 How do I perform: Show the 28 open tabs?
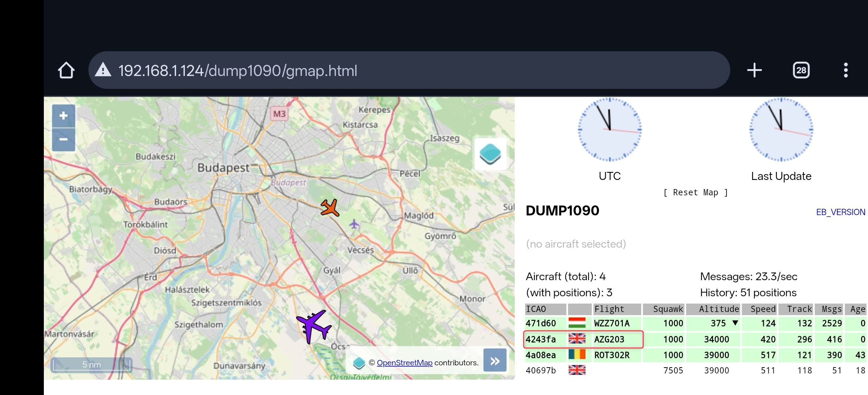[801, 70]
